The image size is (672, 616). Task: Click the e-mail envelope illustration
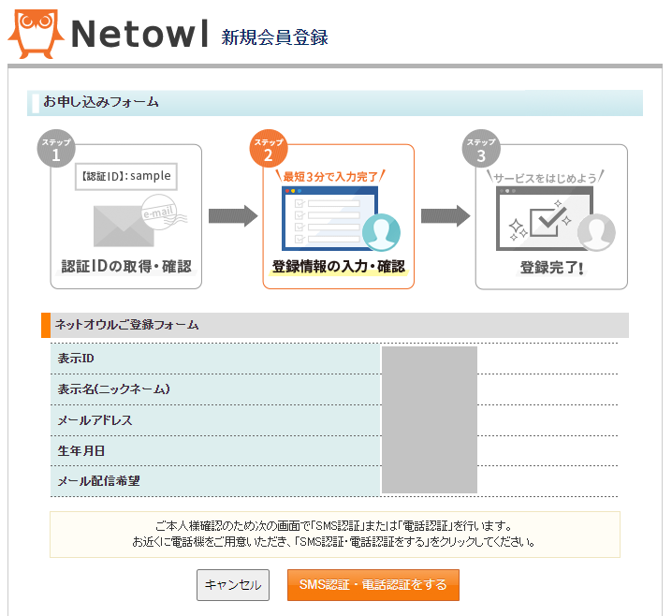coord(140,220)
